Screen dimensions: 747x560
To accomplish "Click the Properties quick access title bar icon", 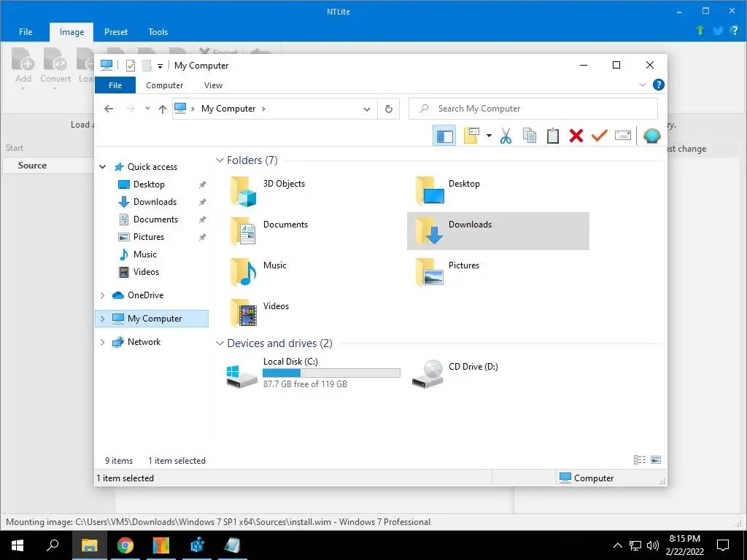I will 131,66.
